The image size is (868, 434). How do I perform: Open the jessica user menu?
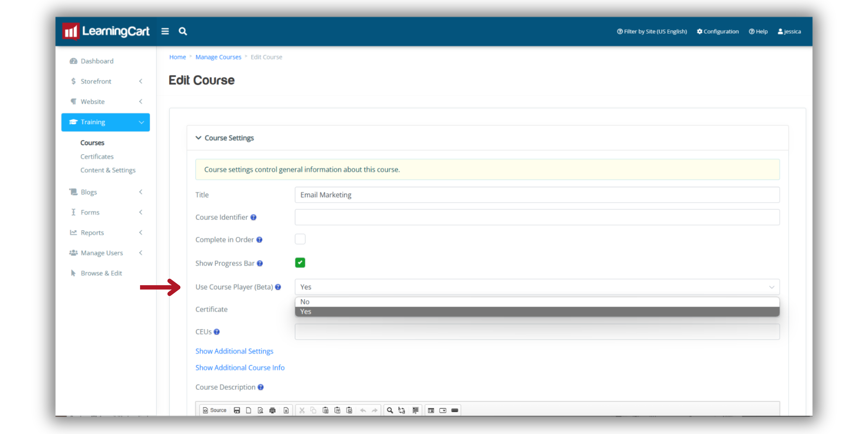coord(789,31)
